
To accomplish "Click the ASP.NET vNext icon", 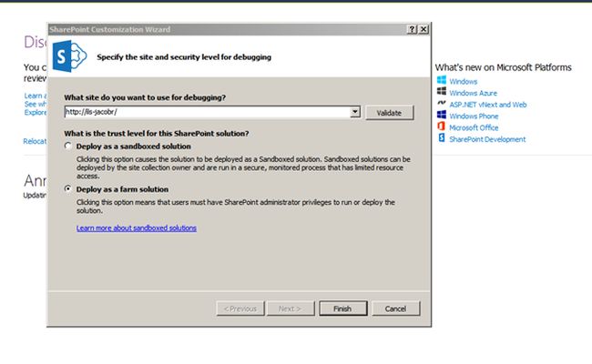I will 442,103.
